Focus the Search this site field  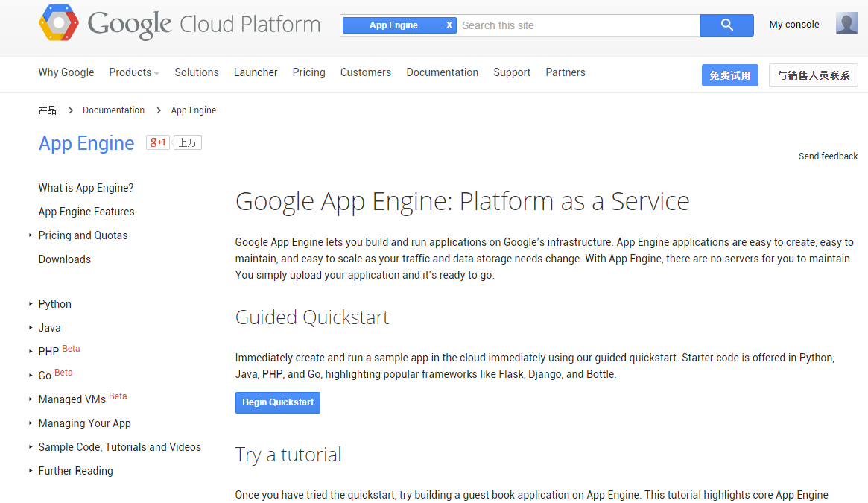coord(577,25)
